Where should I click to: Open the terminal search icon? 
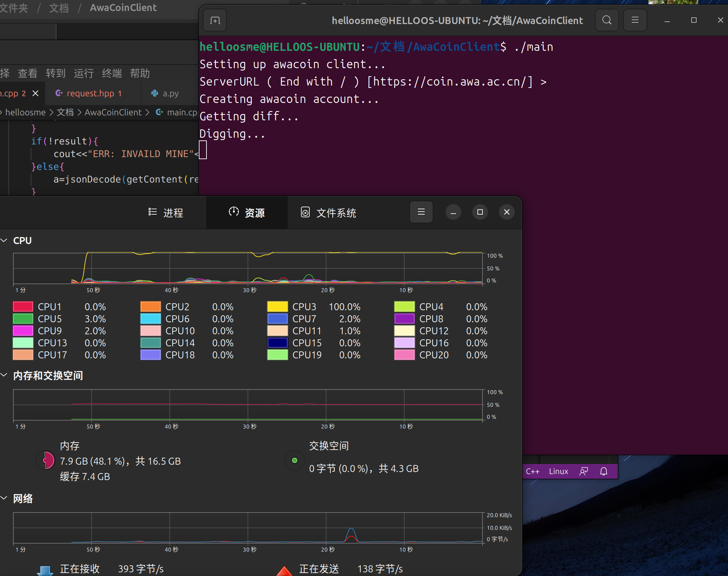tap(607, 20)
